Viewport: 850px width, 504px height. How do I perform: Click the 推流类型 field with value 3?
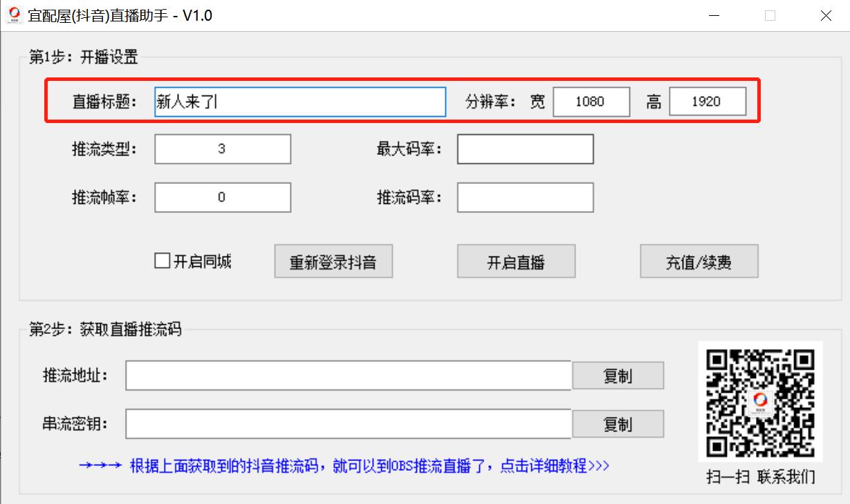click(223, 149)
